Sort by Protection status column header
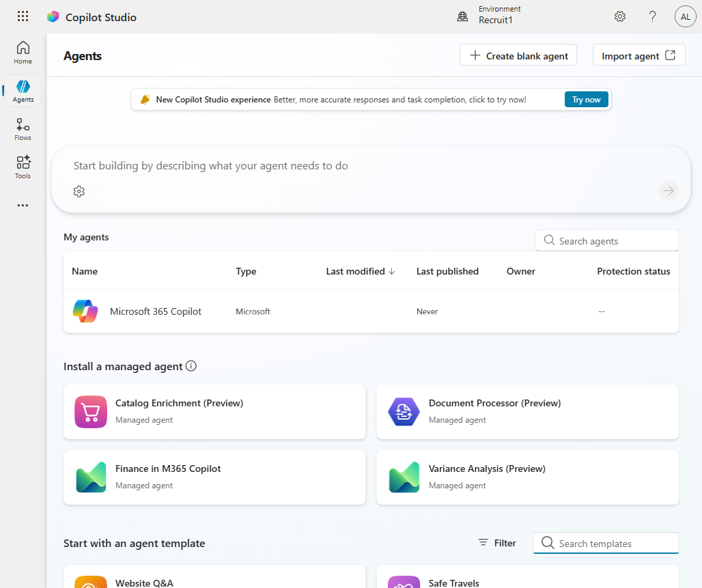This screenshot has height=588, width=702. pos(634,271)
